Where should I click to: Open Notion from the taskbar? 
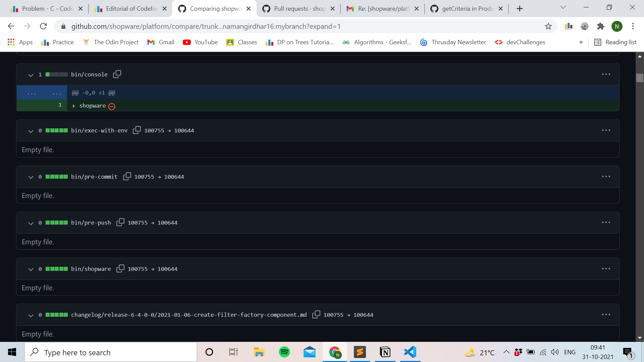point(385,352)
